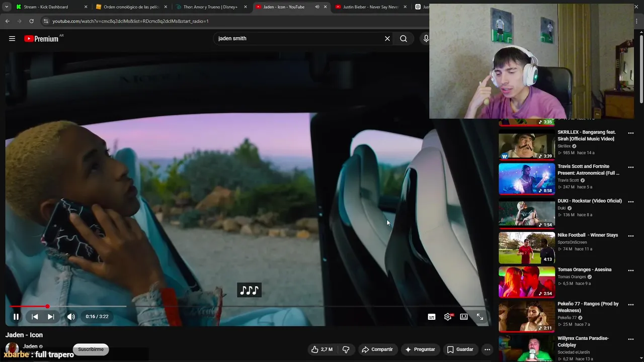Switch to Orden cronológico de las películas tab

pos(131,7)
